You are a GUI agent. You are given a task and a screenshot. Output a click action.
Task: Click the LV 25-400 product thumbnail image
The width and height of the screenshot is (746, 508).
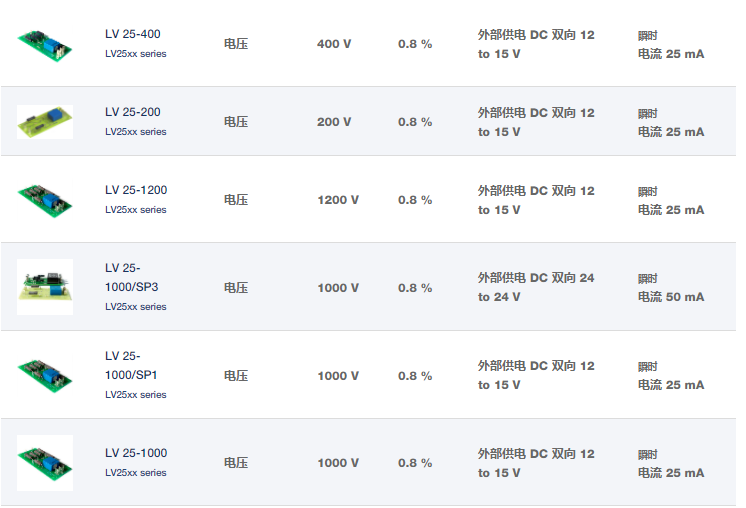click(45, 43)
